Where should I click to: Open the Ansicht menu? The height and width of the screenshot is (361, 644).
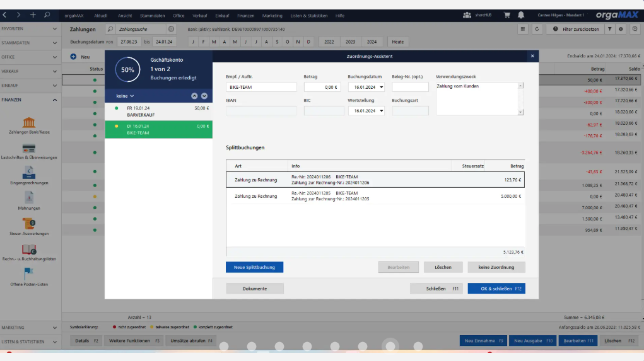click(x=125, y=16)
